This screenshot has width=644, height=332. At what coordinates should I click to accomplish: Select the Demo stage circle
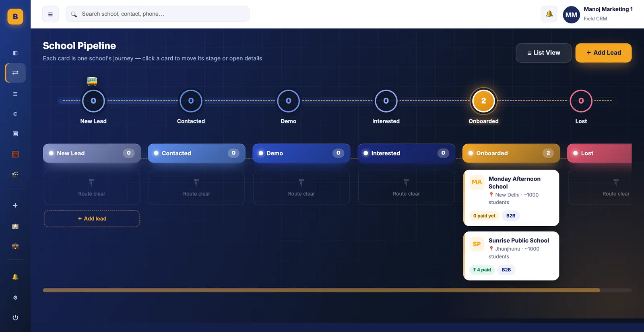pyautogui.click(x=289, y=101)
